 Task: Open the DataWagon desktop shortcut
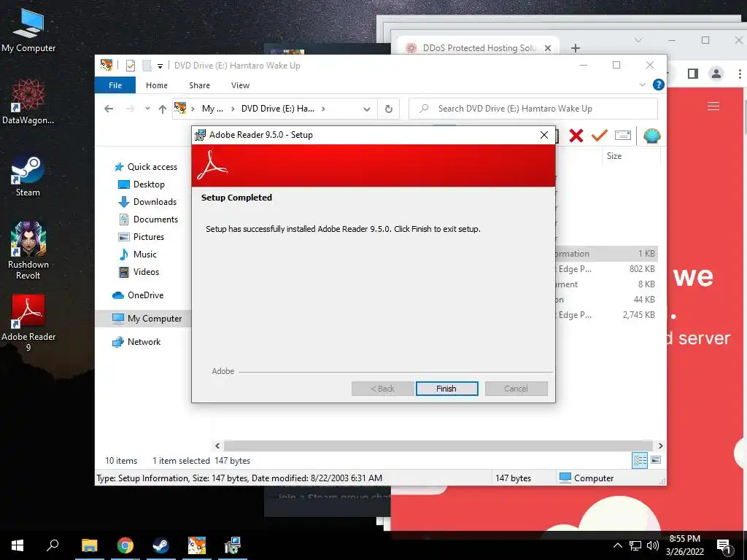28,102
